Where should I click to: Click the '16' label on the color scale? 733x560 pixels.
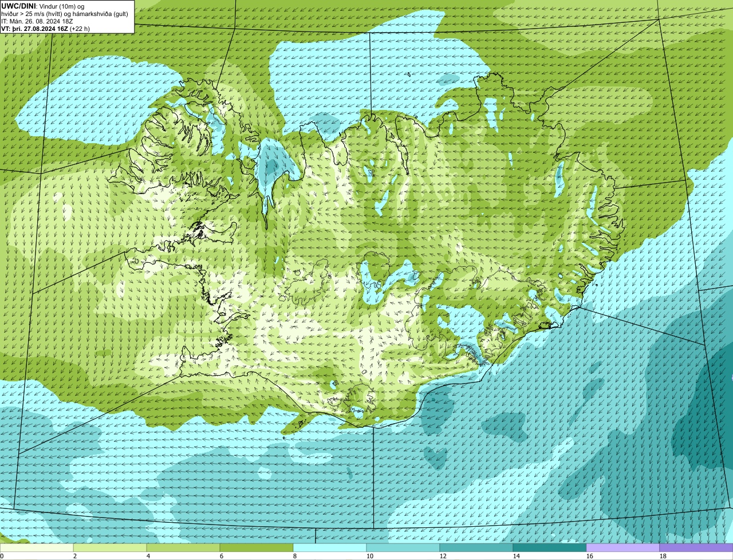point(589,556)
